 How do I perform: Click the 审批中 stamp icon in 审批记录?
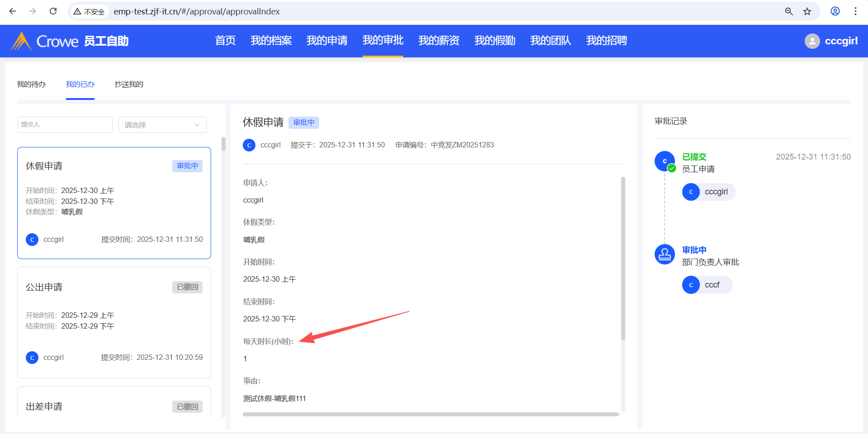point(665,254)
